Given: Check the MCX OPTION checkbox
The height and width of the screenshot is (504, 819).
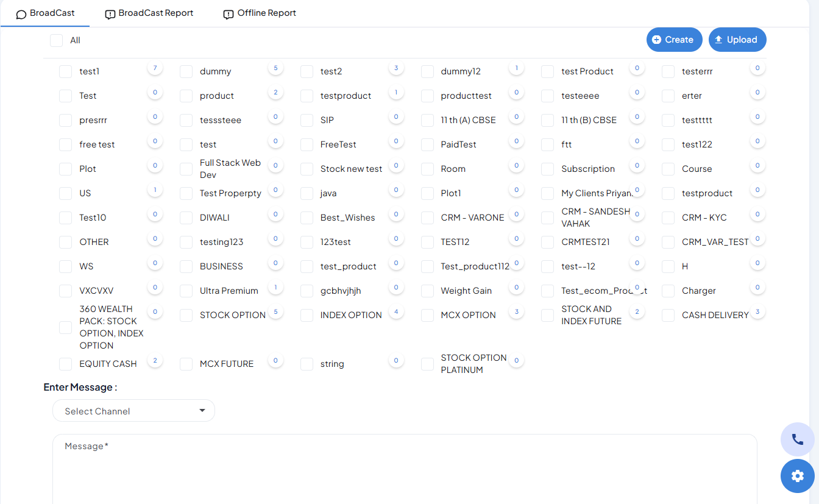Looking at the screenshot, I should [x=427, y=315].
